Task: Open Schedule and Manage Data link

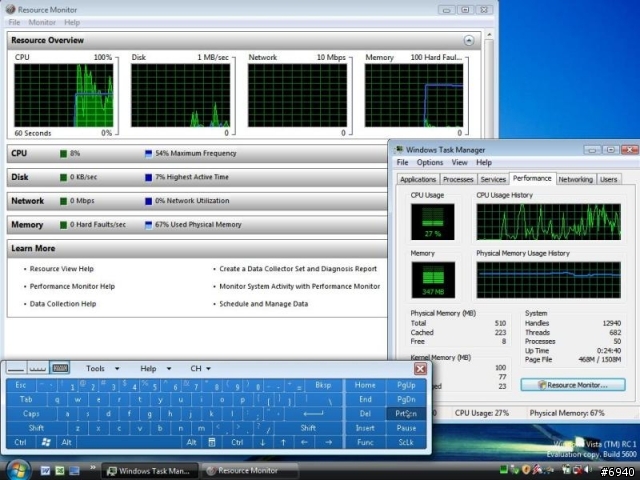Action: [x=264, y=304]
